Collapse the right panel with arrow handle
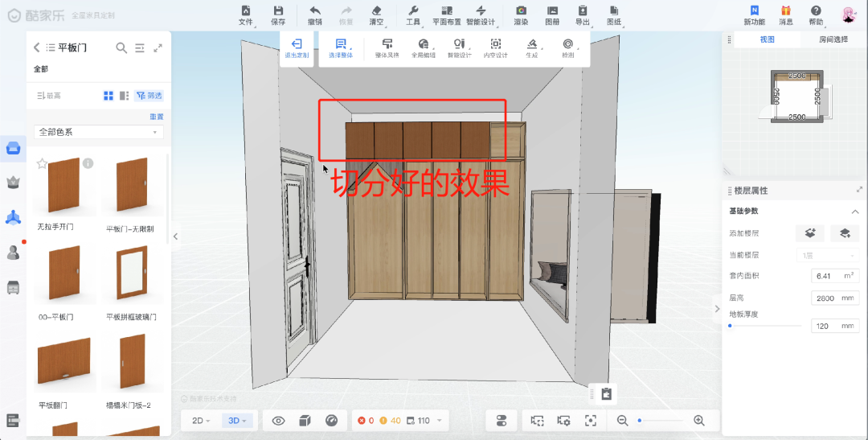This screenshot has width=868, height=440. coord(718,309)
